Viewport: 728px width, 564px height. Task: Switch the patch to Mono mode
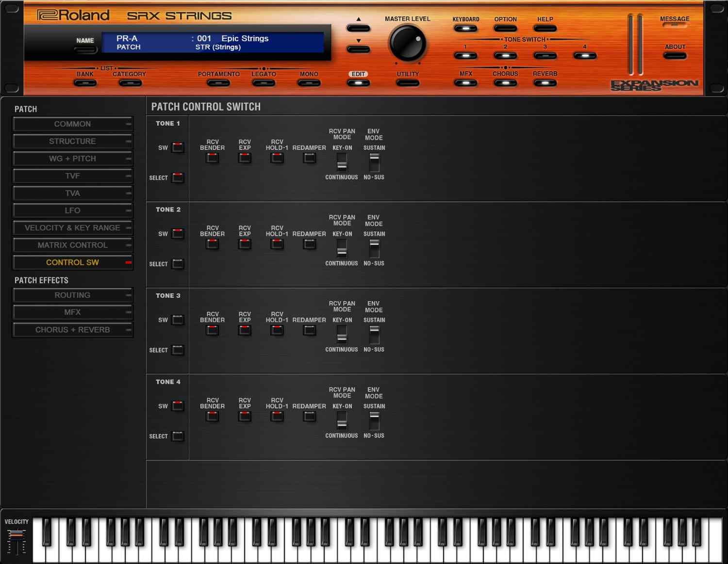(309, 82)
